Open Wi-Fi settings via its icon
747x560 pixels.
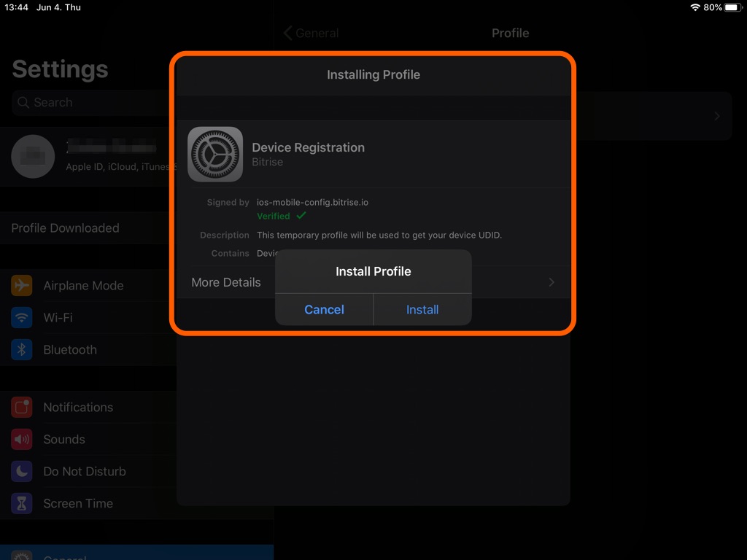pos(21,317)
